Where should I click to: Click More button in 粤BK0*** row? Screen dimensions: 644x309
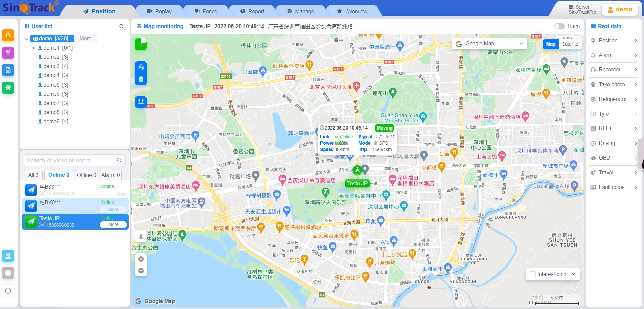113,209
